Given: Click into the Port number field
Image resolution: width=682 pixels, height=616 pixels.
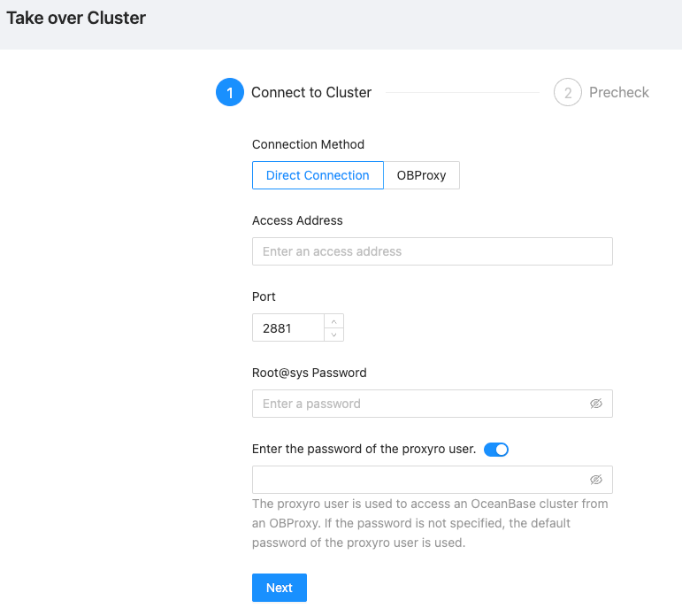Looking at the screenshot, I should pyautogui.click(x=287, y=327).
